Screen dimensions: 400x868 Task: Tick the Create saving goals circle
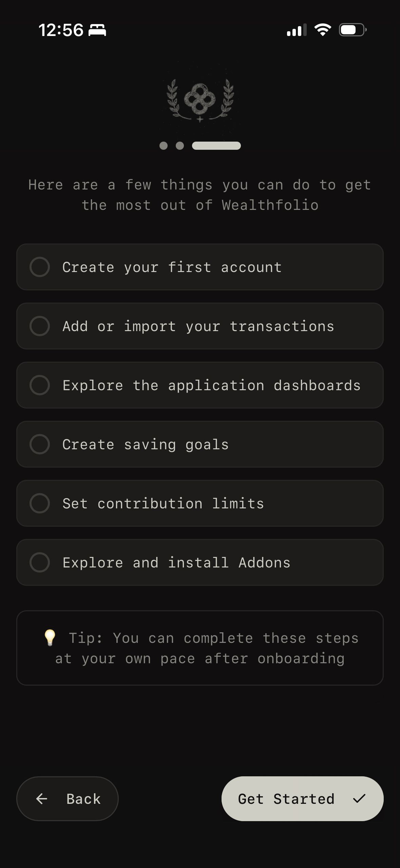point(40,444)
